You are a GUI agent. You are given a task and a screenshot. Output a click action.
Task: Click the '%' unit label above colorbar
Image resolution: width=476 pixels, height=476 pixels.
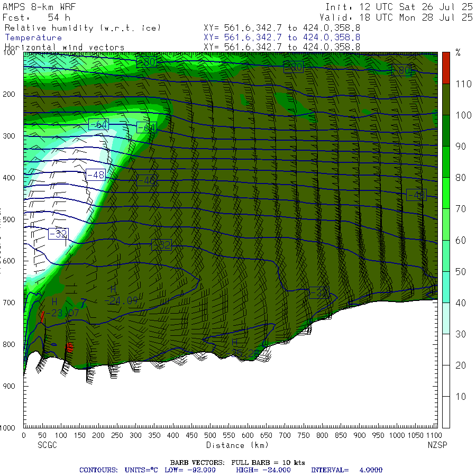(x=458, y=52)
